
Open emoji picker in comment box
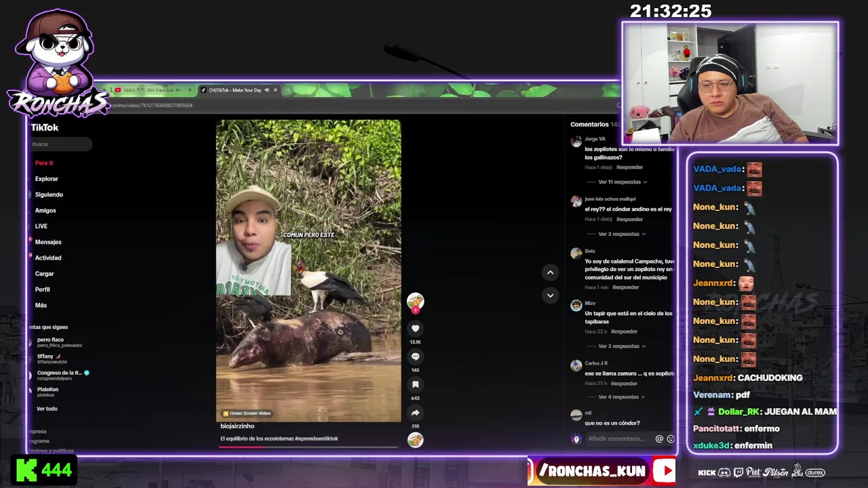(x=671, y=439)
